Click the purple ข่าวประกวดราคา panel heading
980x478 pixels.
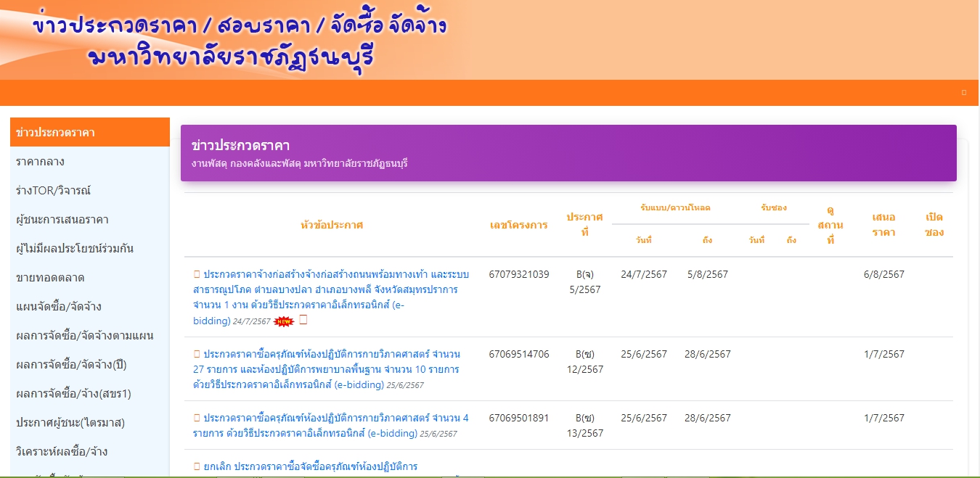(240, 146)
